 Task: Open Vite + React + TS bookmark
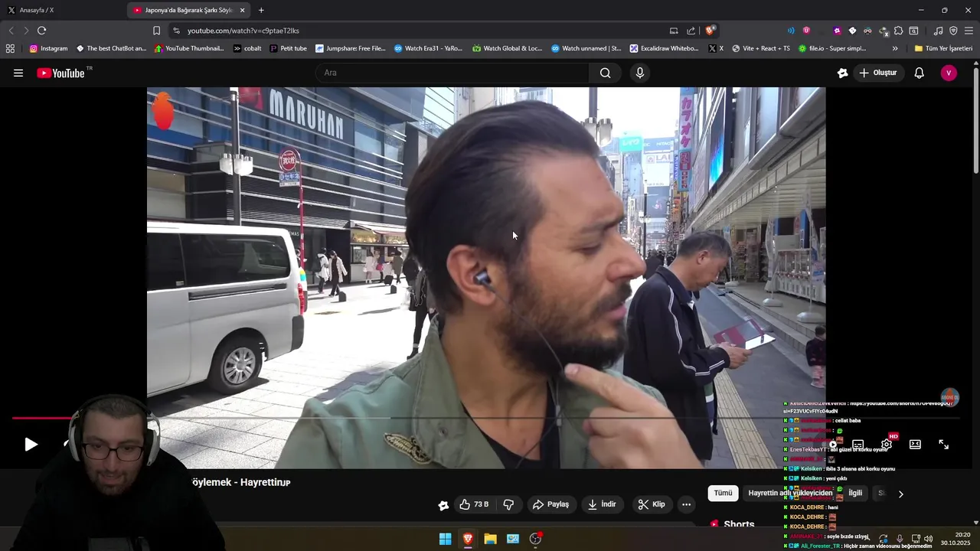[761, 48]
